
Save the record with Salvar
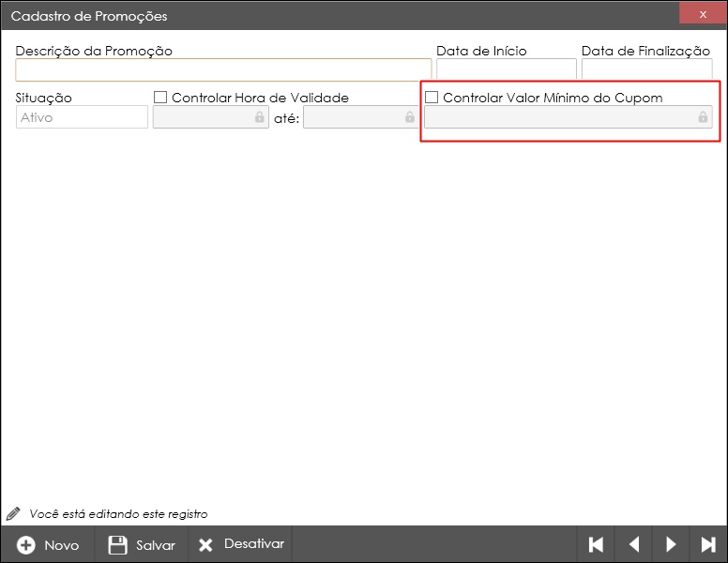point(142,544)
